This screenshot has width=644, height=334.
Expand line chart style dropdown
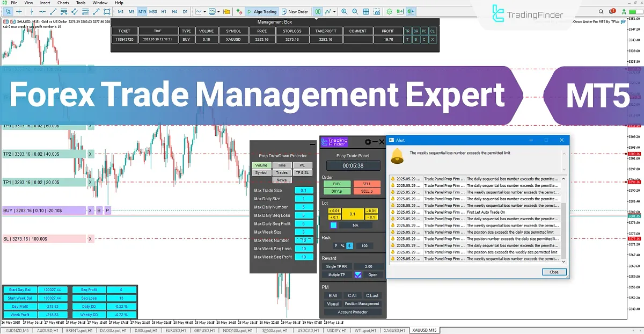[334, 11]
